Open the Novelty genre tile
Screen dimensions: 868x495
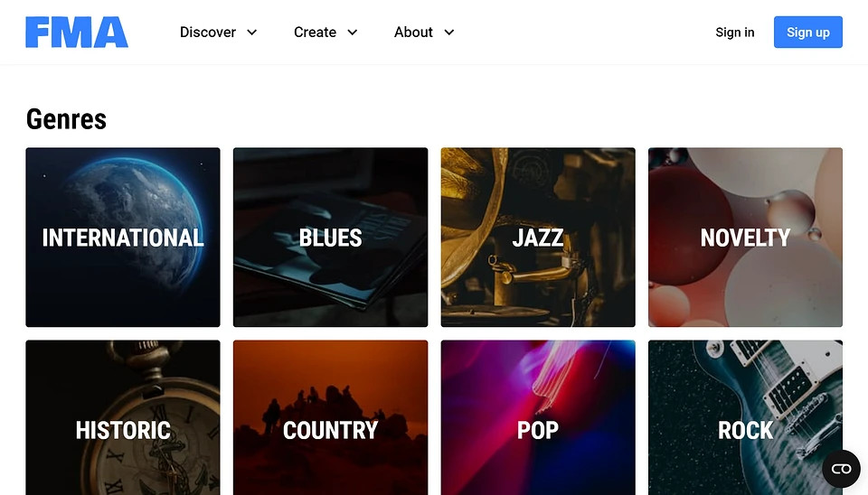745,238
